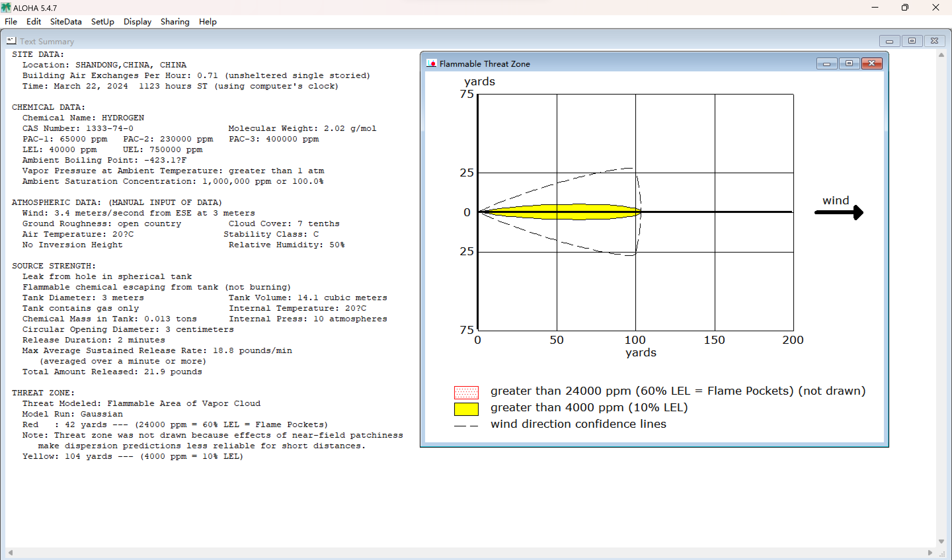Click the 'CHEMICAL DATA:' heading
The width and height of the screenshot is (952, 560).
(48, 107)
